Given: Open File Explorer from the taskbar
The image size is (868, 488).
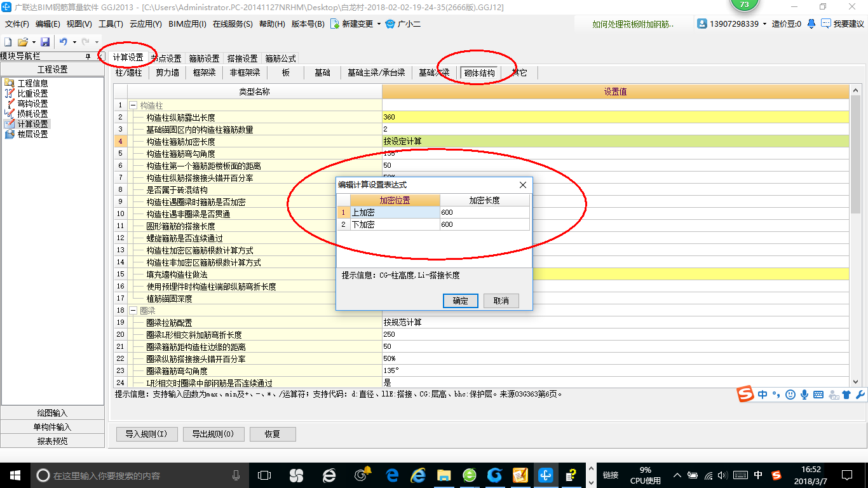Looking at the screenshot, I should [444, 475].
